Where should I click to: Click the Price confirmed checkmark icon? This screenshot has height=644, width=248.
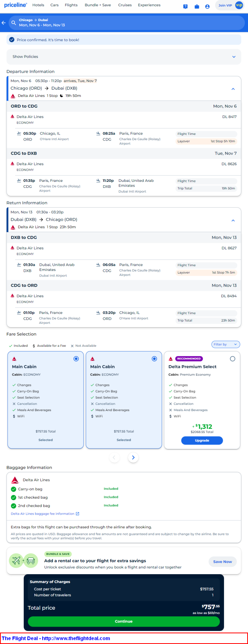12,40
